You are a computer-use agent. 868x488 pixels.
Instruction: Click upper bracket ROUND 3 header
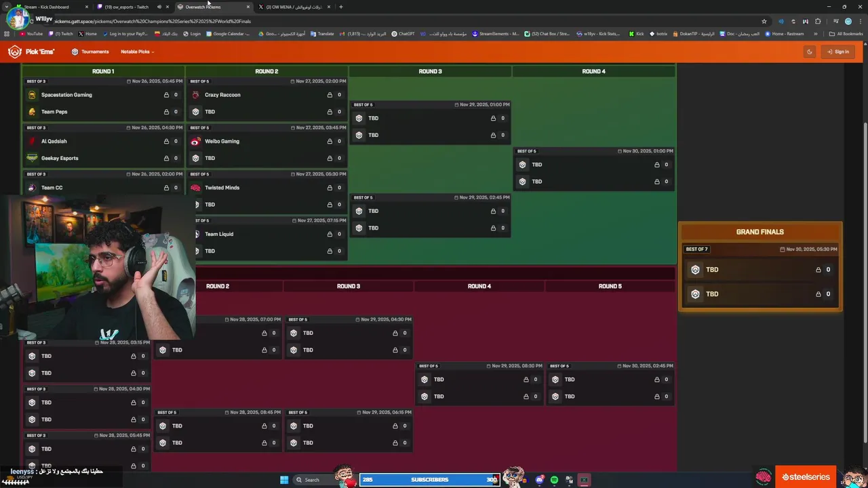pos(430,71)
